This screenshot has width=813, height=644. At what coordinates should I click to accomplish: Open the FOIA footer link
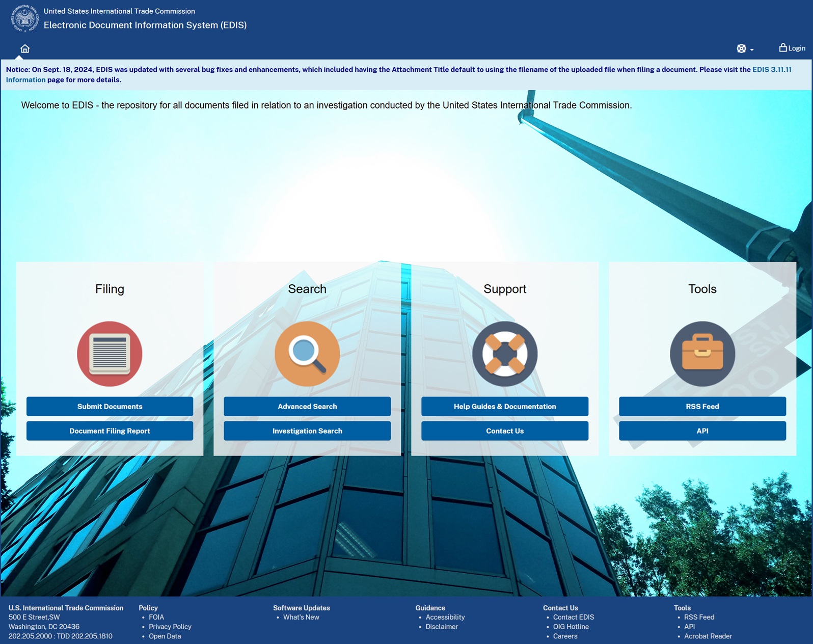point(156,617)
